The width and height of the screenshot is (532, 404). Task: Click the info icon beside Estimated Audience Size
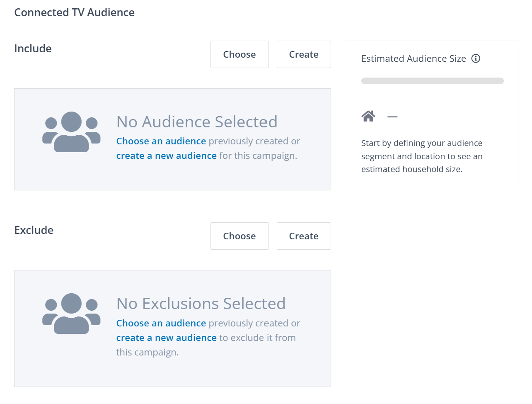476,58
